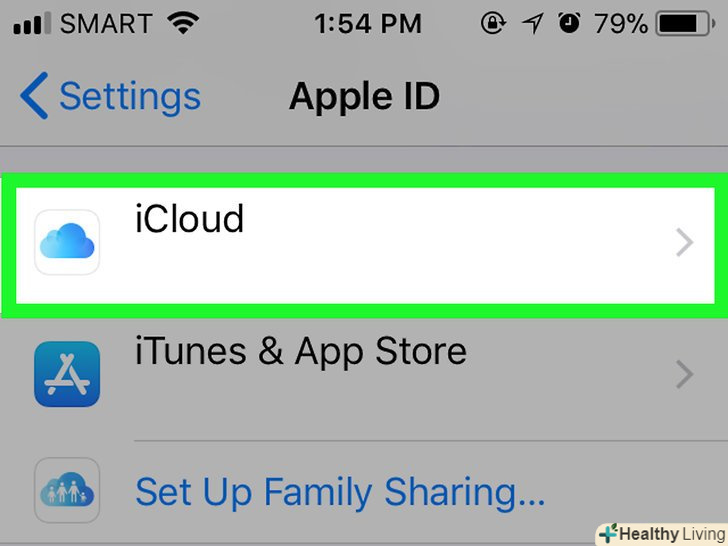This screenshot has width=728, height=546.
Task: Tap the SMART carrier label
Action: click(106, 23)
